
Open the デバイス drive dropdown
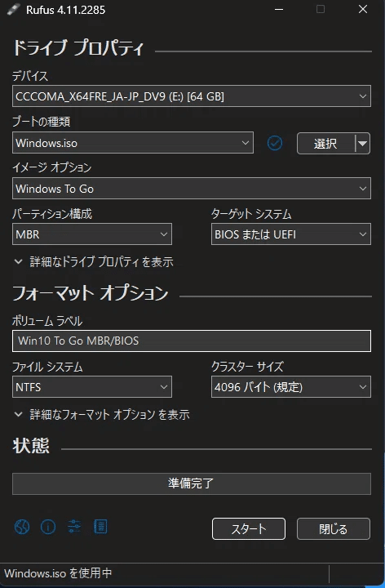(x=192, y=96)
